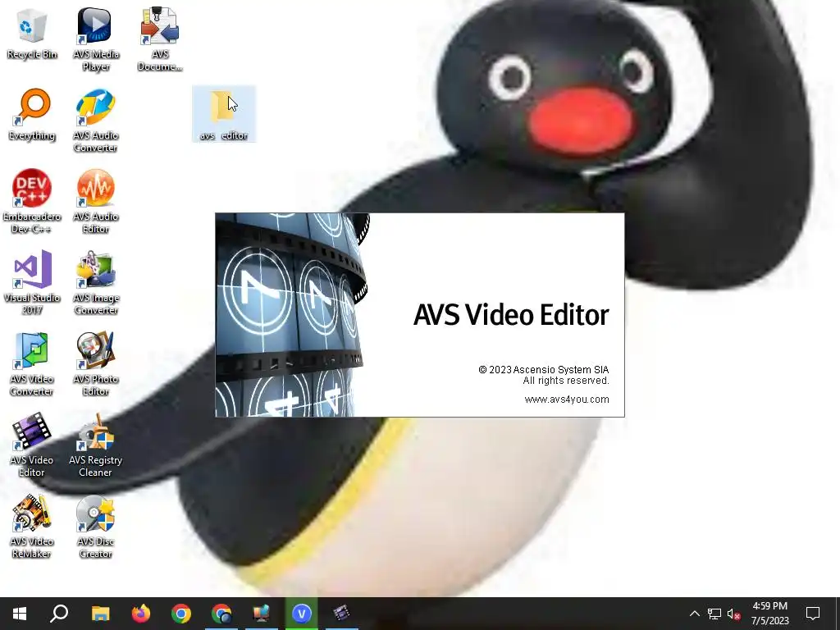Open taskbar search magnifier
The image size is (840, 630).
[59, 614]
